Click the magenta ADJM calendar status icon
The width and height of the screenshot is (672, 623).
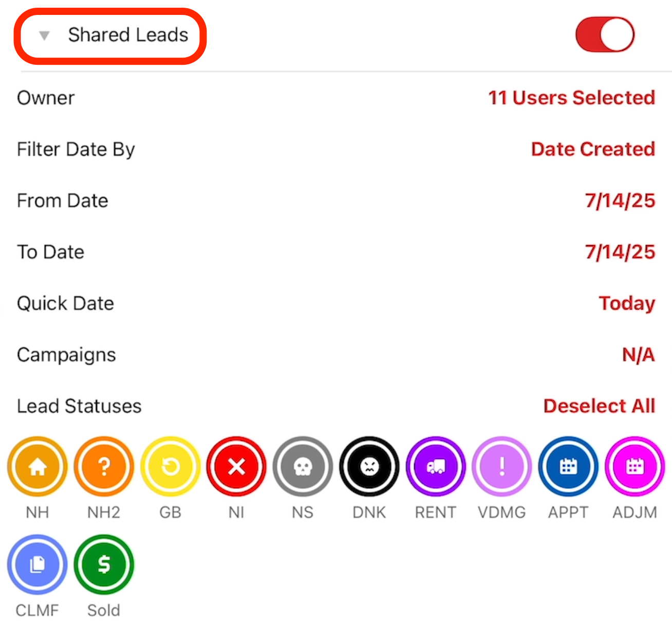634,467
